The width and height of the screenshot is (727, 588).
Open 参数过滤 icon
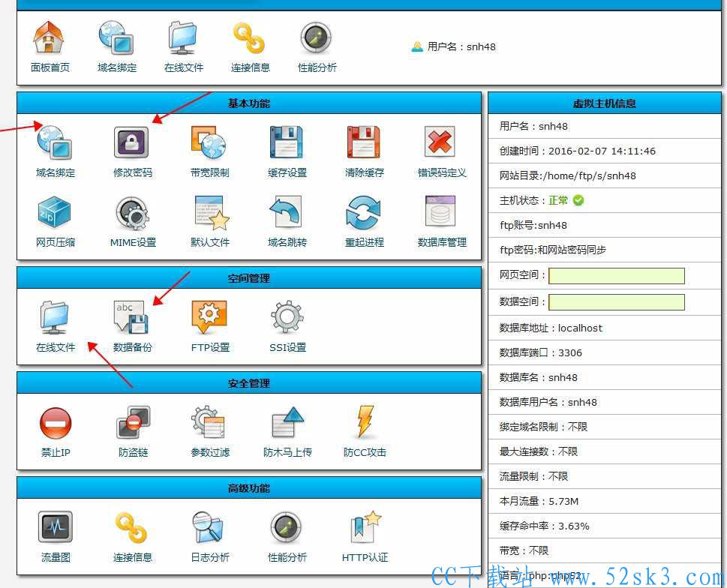coord(209,422)
